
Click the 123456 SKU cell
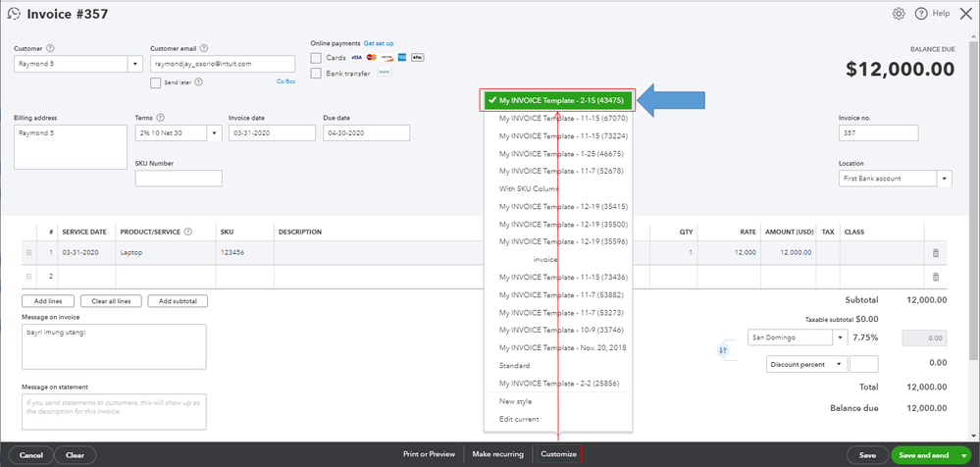(x=245, y=253)
